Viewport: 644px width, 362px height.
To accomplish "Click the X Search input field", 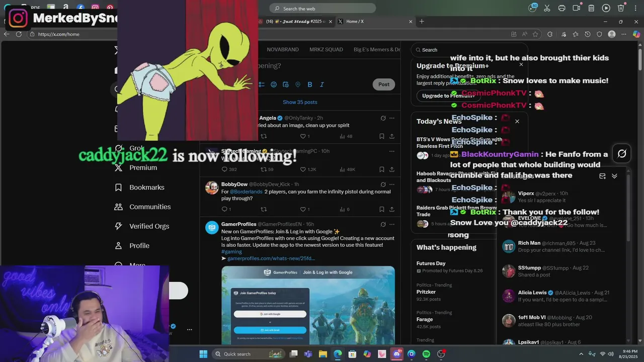I will pyautogui.click(x=469, y=50).
